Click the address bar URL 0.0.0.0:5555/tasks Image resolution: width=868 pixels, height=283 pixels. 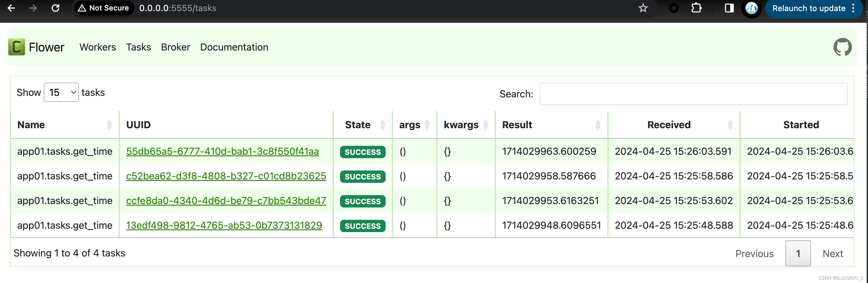tap(178, 8)
